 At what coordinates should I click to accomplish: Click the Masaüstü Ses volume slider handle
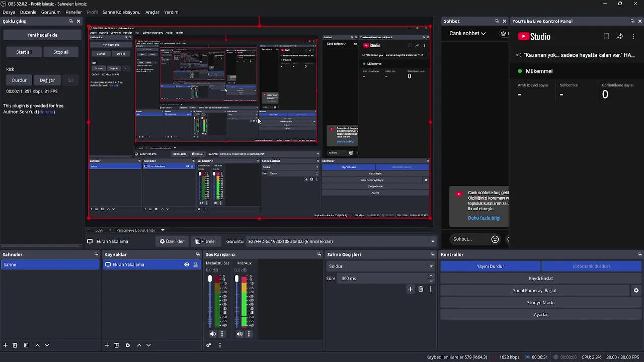[210, 279]
